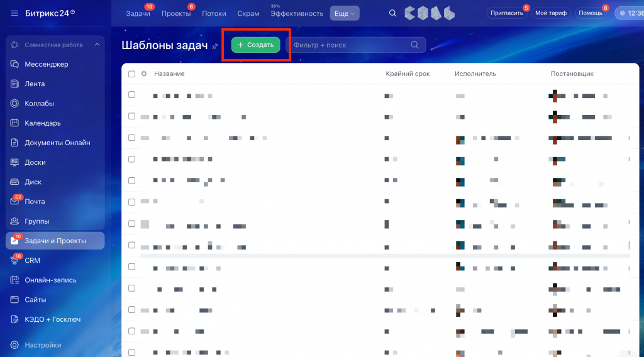644x357 pixels.
Task: Toggle the select-all checkbox in table header
Action: pyautogui.click(x=131, y=74)
